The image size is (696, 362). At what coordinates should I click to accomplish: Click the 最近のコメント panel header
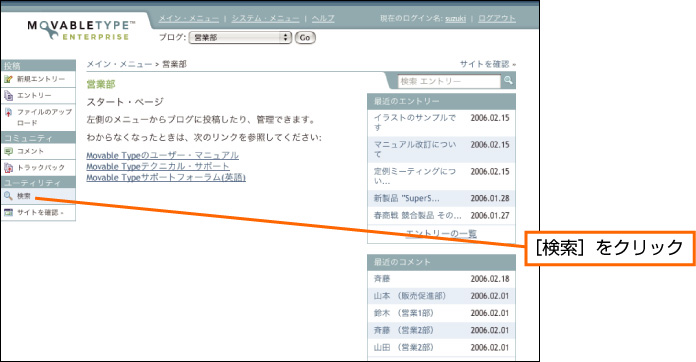click(x=441, y=262)
